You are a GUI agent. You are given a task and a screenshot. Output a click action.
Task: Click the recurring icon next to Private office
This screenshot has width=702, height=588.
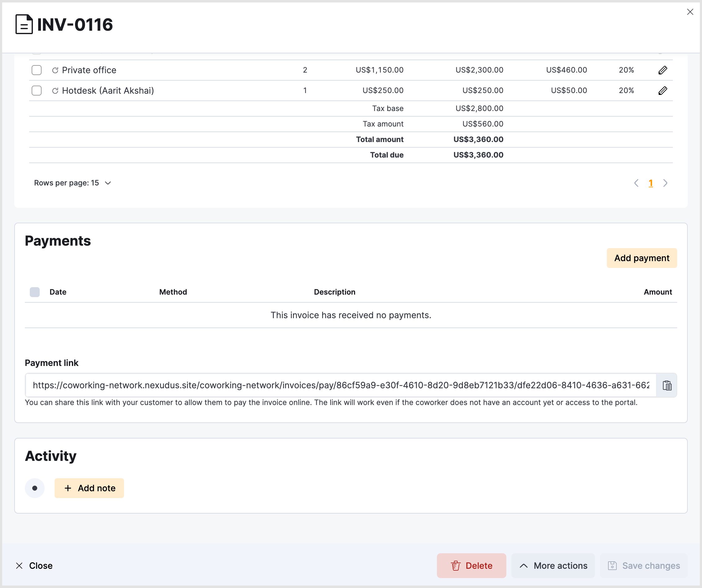coord(55,70)
